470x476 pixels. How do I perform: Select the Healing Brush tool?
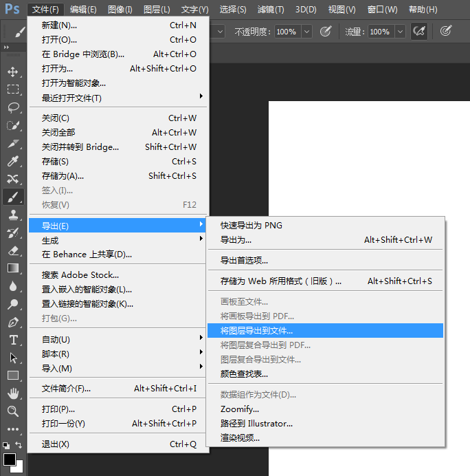click(x=13, y=179)
